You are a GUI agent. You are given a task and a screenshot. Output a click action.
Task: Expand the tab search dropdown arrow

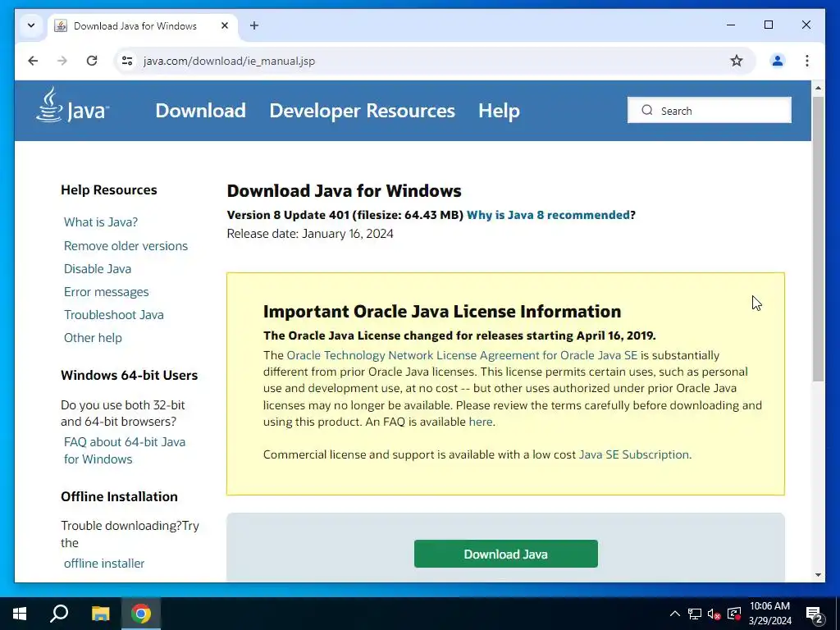click(31, 25)
